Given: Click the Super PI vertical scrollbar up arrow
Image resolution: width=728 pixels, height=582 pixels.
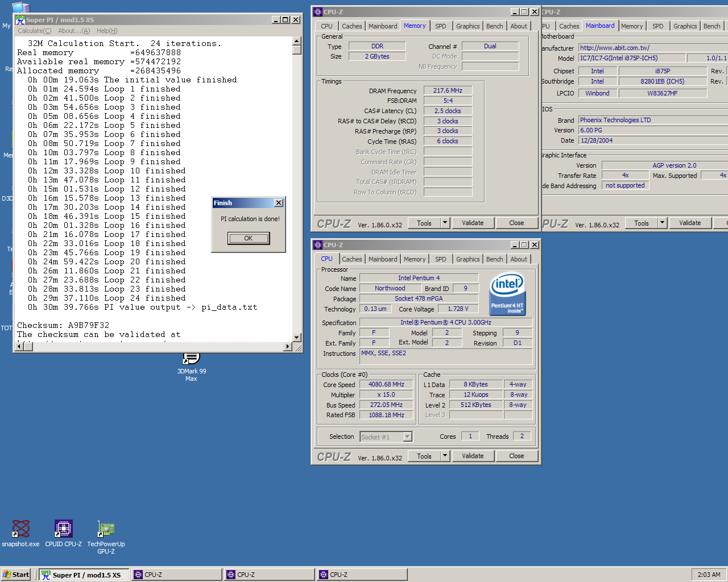Looking at the screenshot, I should point(296,41).
